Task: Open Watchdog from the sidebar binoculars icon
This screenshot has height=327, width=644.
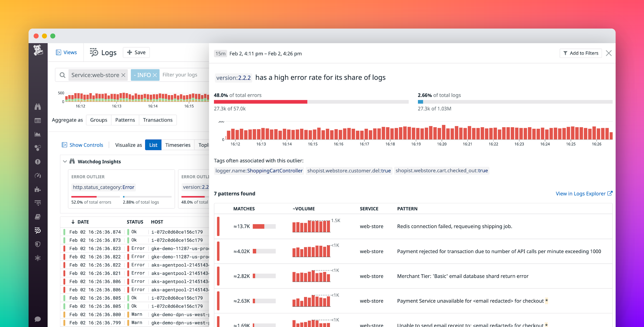Action: coord(38,107)
